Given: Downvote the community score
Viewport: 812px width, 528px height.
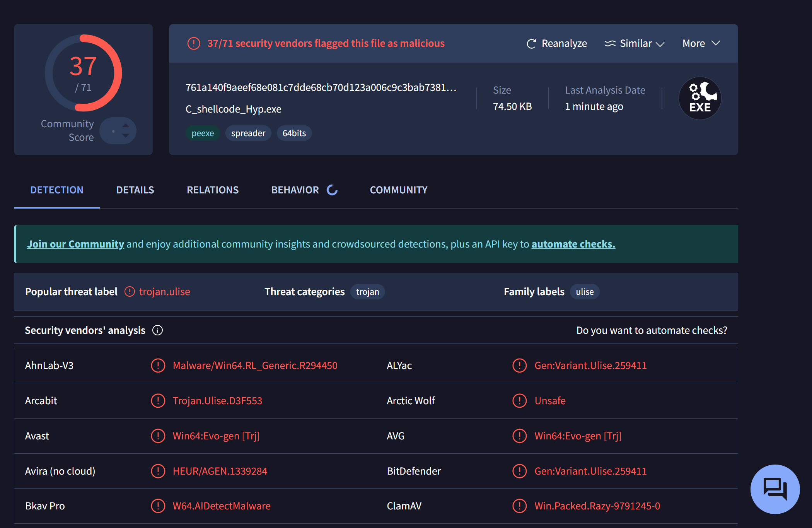Looking at the screenshot, I should tap(126, 136).
